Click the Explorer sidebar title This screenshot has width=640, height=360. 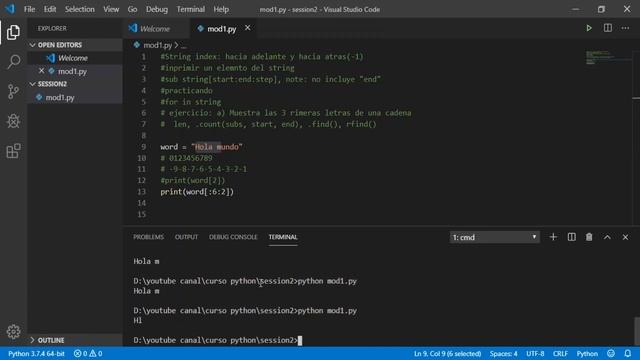pos(52,28)
